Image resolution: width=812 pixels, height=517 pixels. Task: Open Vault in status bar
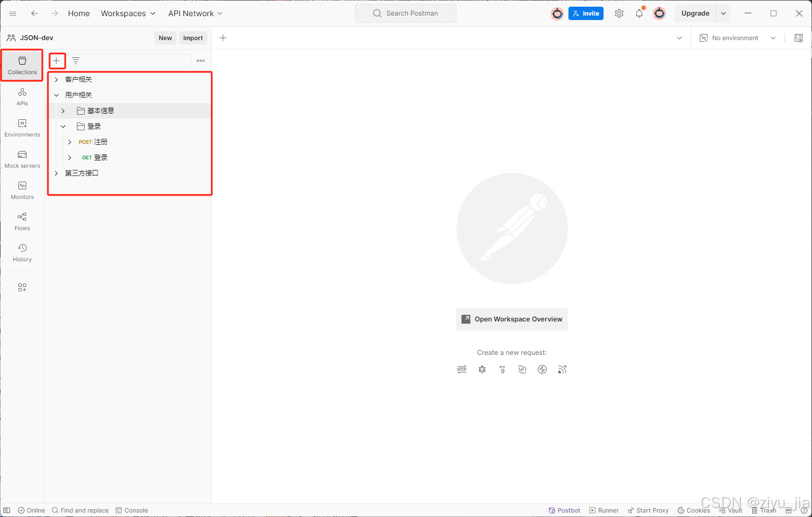731,510
